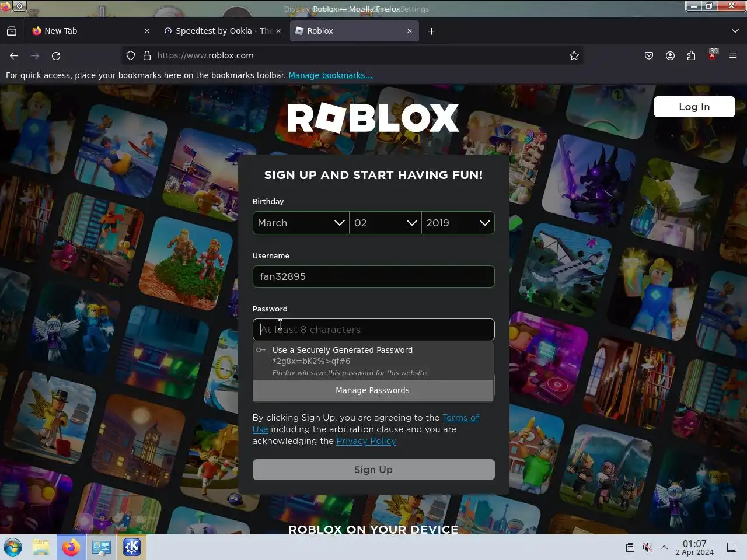Open the file manager from taskbar

point(41,547)
